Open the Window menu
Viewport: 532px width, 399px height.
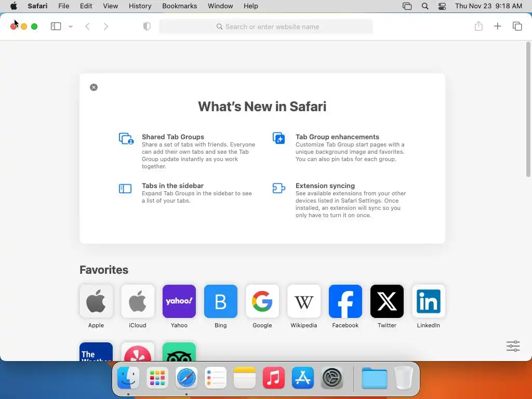(x=220, y=6)
